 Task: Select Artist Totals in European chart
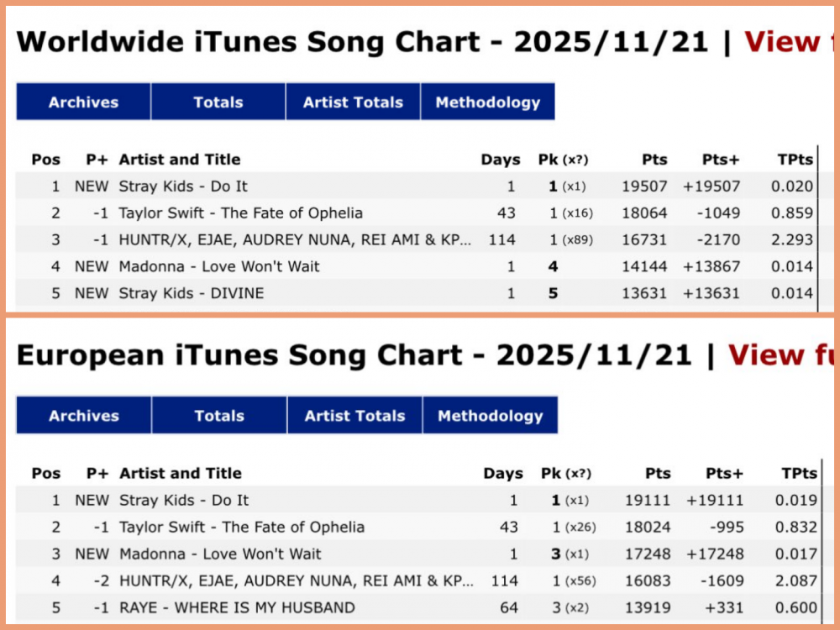tap(354, 416)
